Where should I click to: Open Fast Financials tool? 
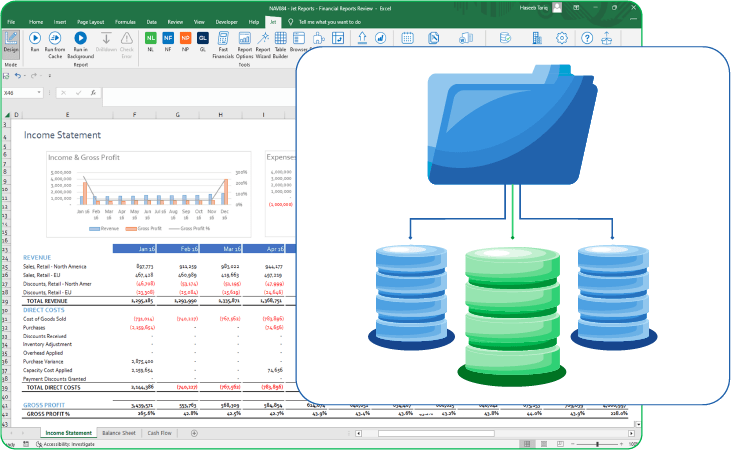pyautogui.click(x=223, y=45)
